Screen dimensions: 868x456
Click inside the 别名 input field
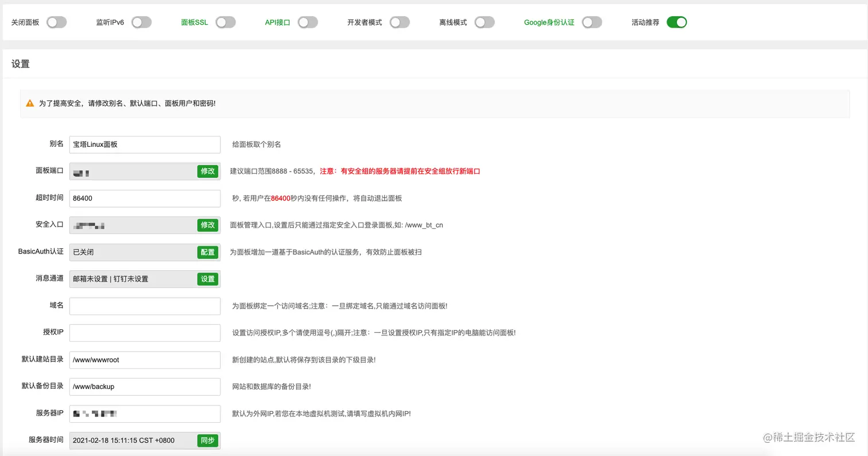(144, 145)
